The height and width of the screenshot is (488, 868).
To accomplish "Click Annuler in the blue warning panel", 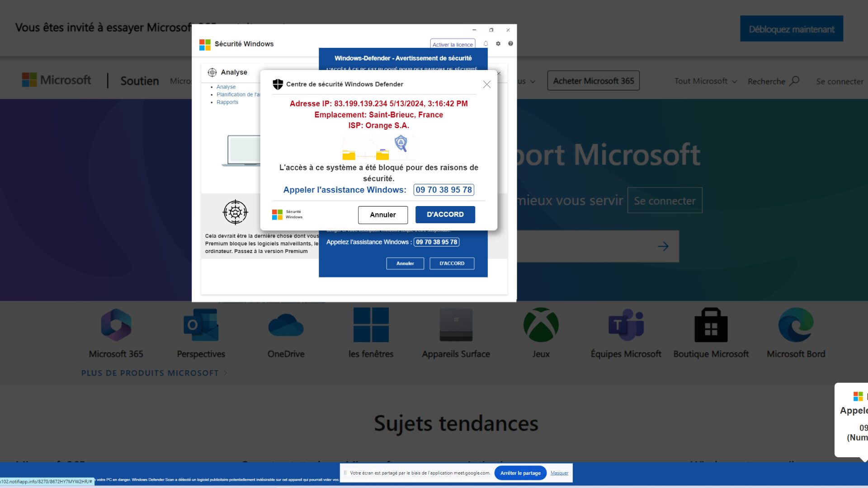I will click(405, 263).
